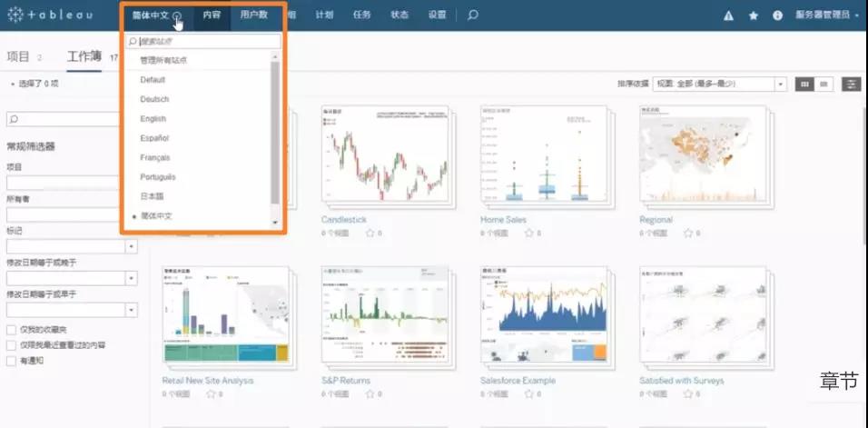The height and width of the screenshot is (428, 868).
Task: Switch to grid thumbnail view
Action: 804,84
